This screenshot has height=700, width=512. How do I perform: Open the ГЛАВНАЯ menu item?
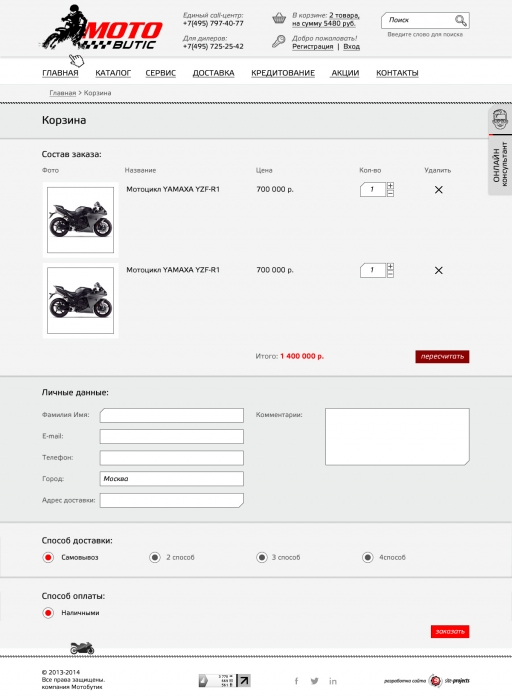click(x=60, y=73)
